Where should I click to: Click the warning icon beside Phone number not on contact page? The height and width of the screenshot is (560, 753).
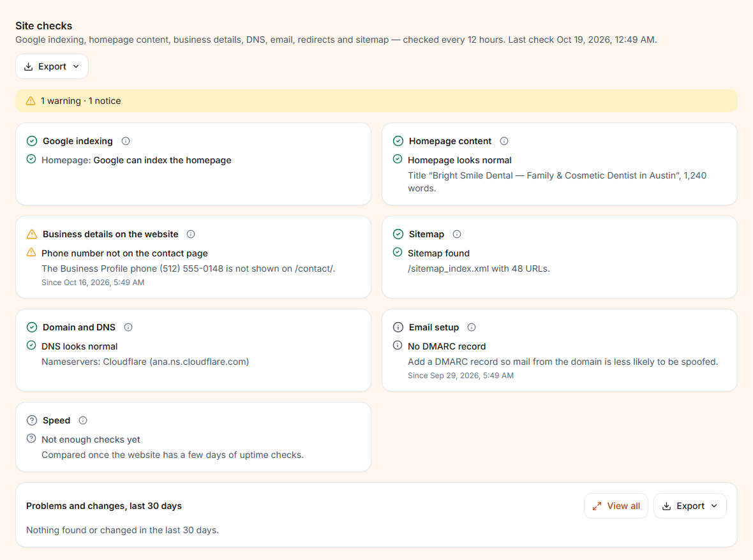click(31, 252)
